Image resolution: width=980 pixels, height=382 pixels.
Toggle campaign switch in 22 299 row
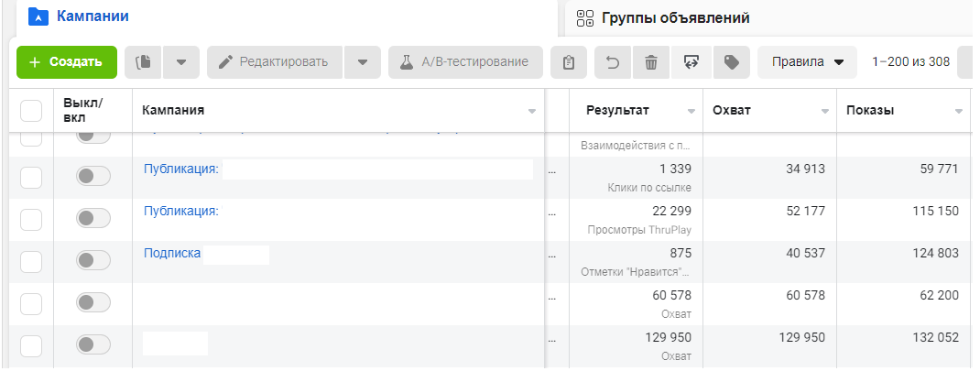click(93, 218)
